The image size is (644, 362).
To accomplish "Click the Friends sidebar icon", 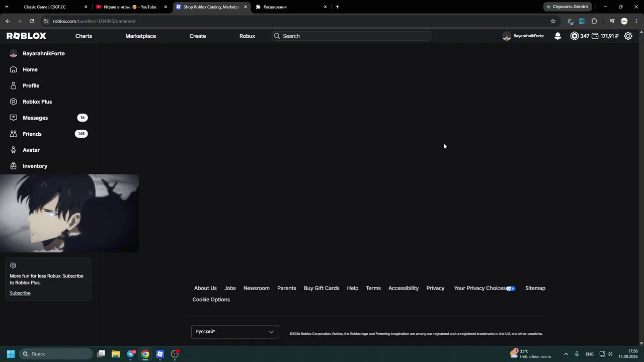I will pos(14,134).
